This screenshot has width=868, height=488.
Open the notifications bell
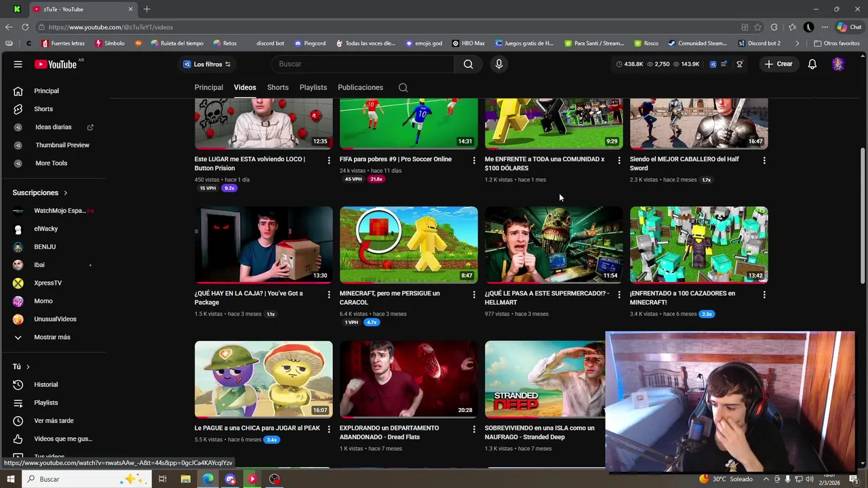812,64
